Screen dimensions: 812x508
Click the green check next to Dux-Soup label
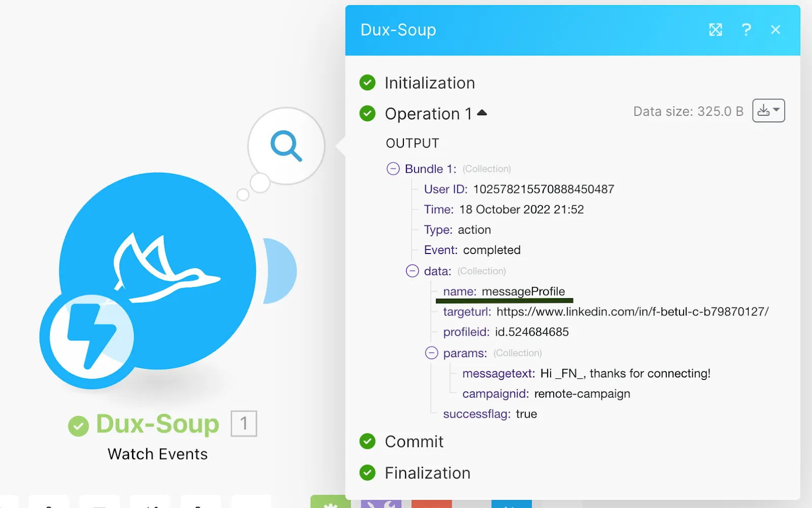(79, 426)
